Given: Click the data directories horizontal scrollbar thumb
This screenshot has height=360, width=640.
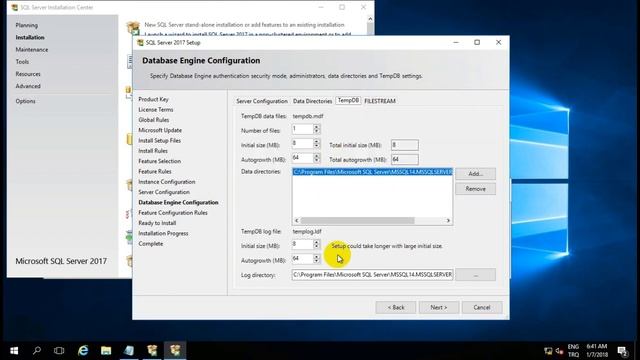Looking at the screenshot, I should point(358,220).
